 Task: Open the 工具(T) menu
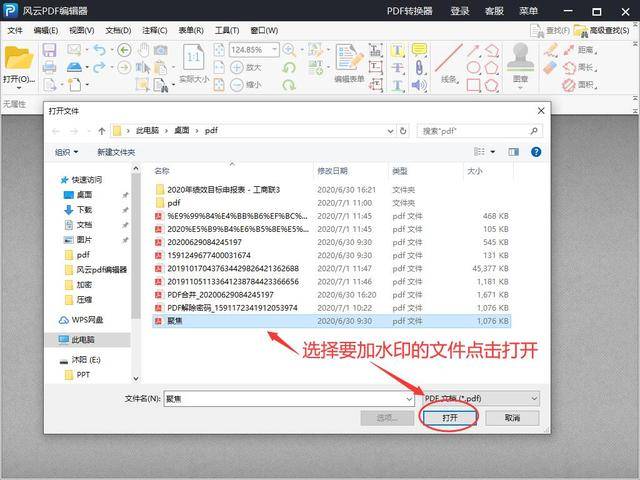[x=227, y=31]
